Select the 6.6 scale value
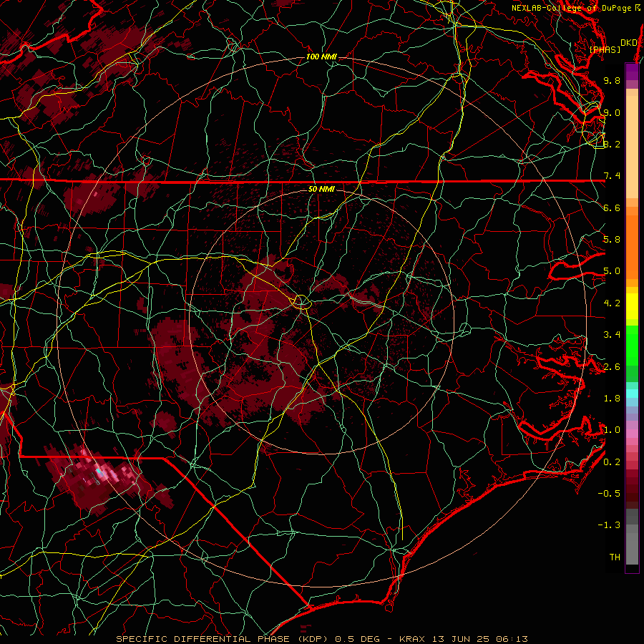 612,208
